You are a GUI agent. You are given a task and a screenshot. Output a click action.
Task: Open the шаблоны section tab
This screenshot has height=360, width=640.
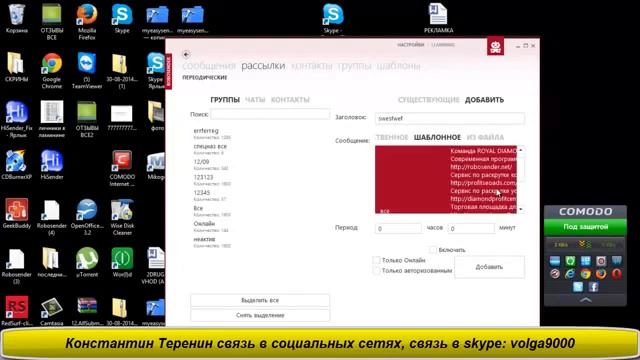coord(398,66)
